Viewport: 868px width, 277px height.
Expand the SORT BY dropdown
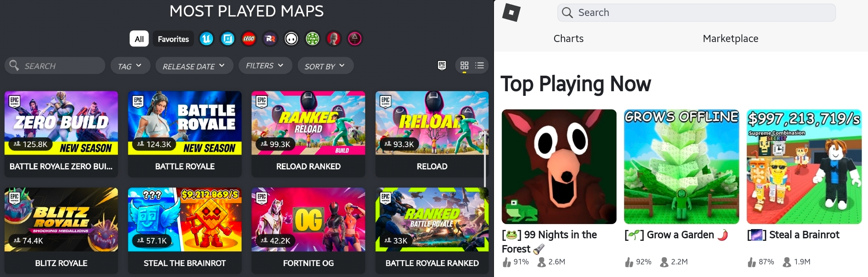[325, 66]
